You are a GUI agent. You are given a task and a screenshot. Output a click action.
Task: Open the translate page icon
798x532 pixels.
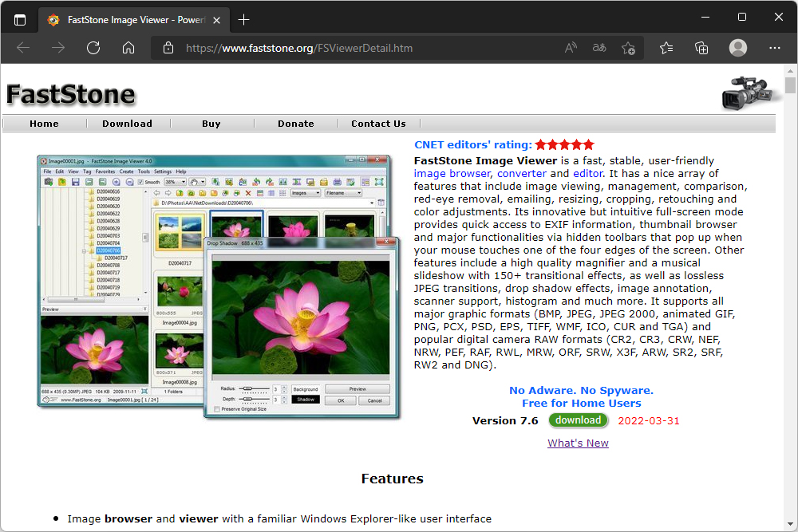[599, 48]
